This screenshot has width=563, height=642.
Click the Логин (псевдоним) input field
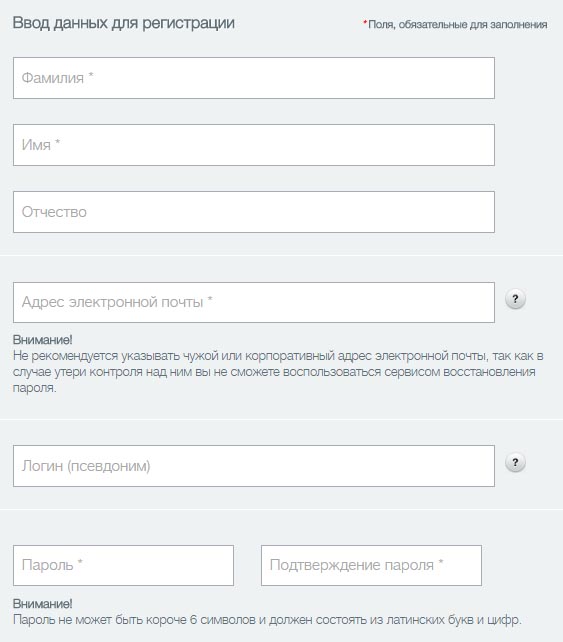click(254, 466)
